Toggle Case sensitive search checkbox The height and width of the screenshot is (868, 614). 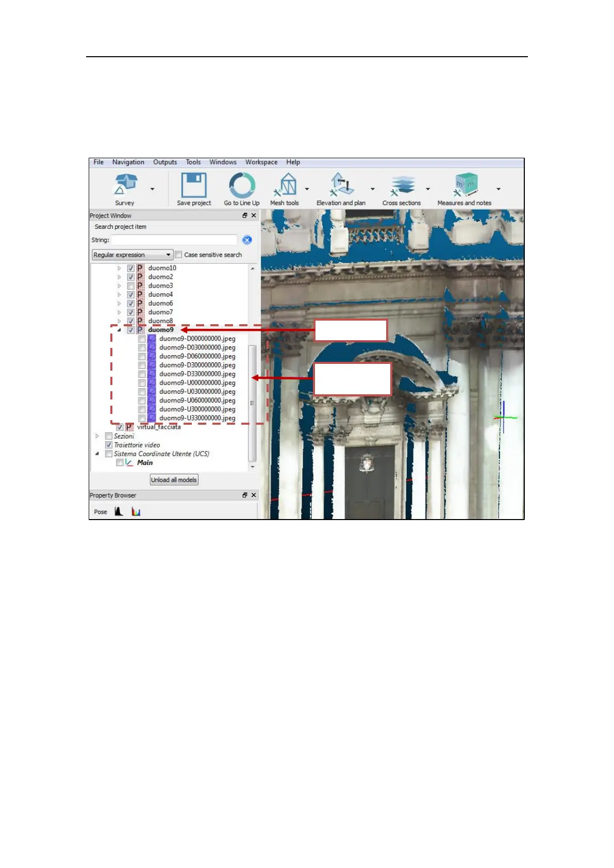point(178,255)
